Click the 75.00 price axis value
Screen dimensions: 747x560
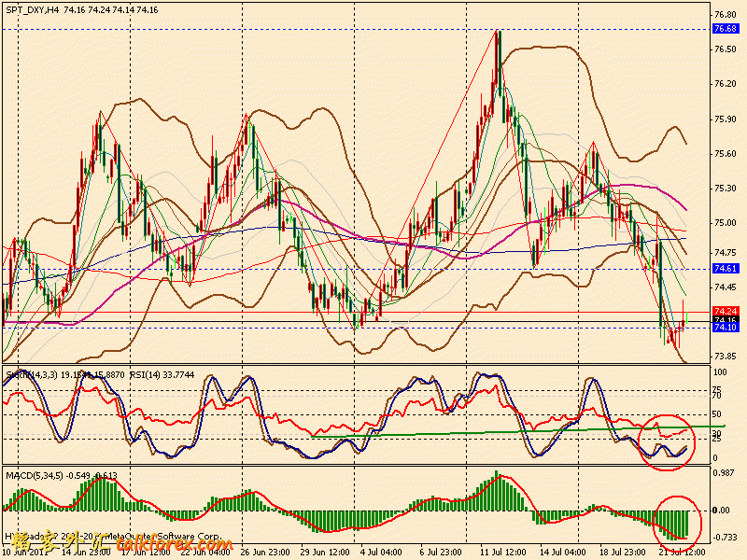point(726,223)
